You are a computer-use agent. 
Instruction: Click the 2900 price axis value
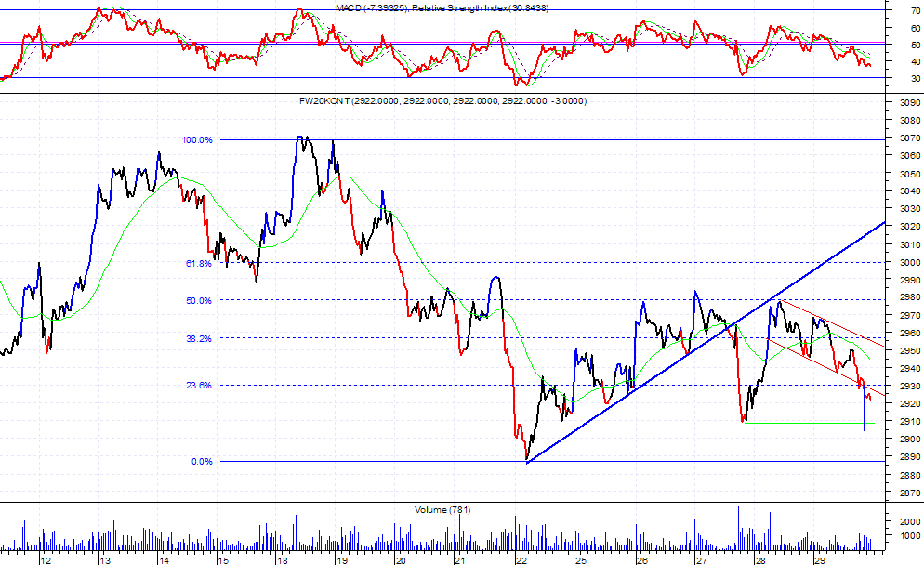pyautogui.click(x=910, y=440)
